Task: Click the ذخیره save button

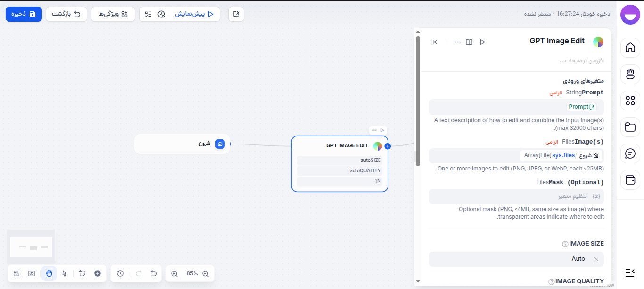Action: tap(24, 14)
